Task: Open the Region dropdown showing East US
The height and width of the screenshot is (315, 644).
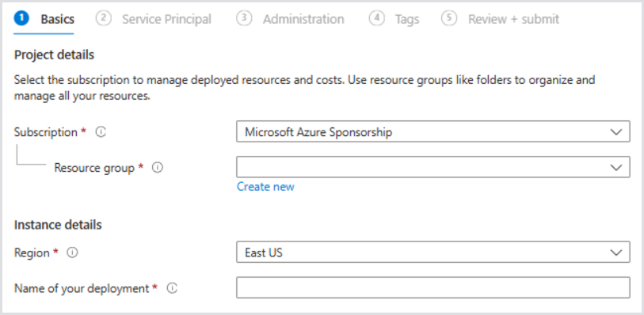Action: coord(433,252)
